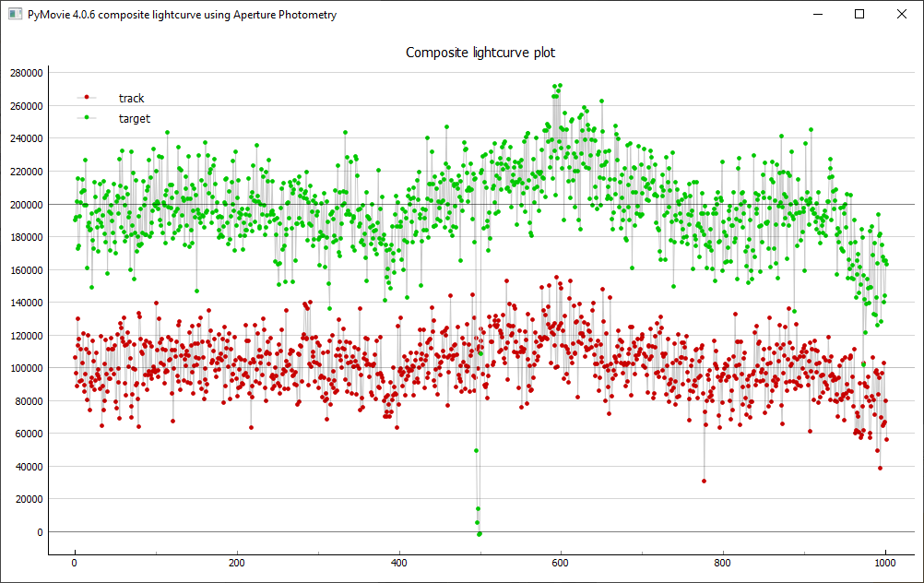Click the lowest green target point below zero

pyautogui.click(x=480, y=534)
